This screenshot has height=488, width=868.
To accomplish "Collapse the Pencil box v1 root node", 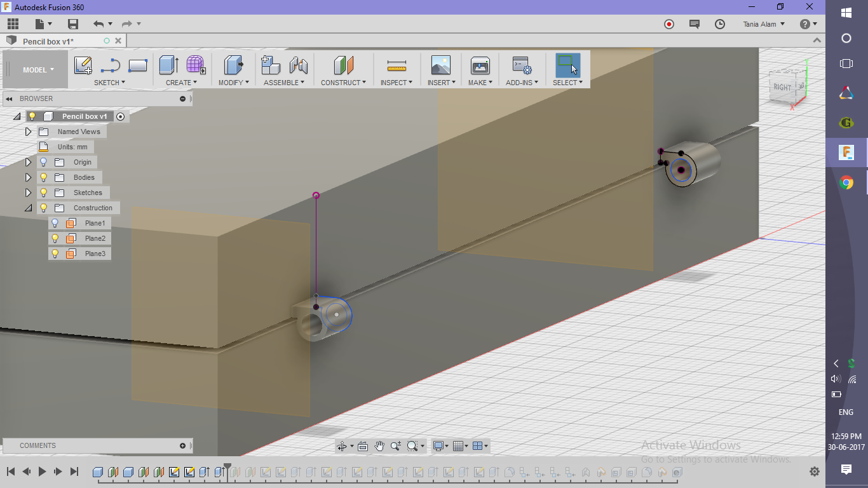I will pyautogui.click(x=17, y=116).
